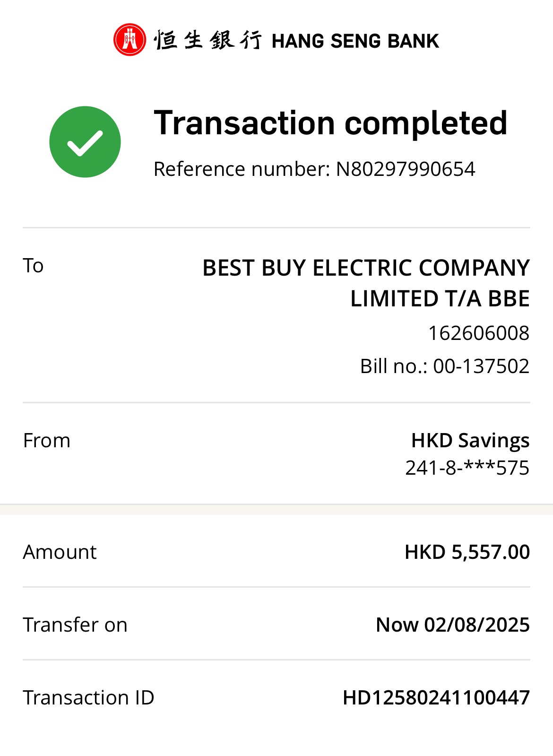Select the amount HKD 5,557.00
Screen dimensions: 553x756
coord(467,552)
